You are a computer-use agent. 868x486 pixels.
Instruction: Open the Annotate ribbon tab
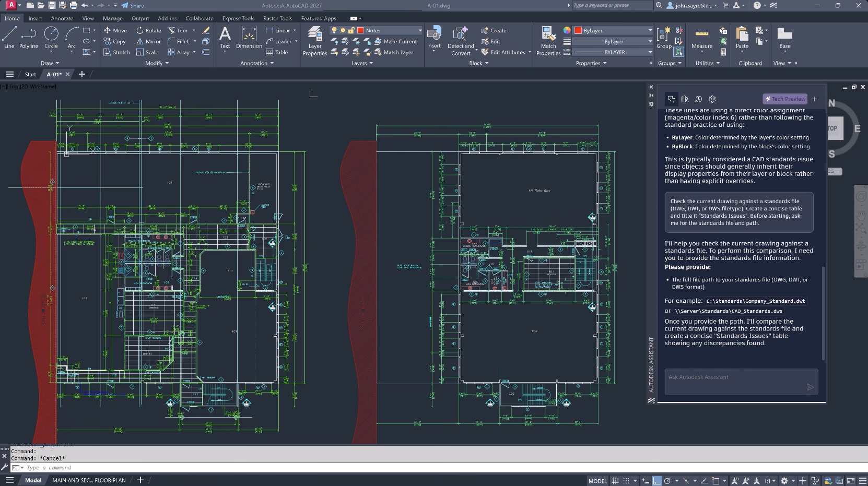click(62, 18)
